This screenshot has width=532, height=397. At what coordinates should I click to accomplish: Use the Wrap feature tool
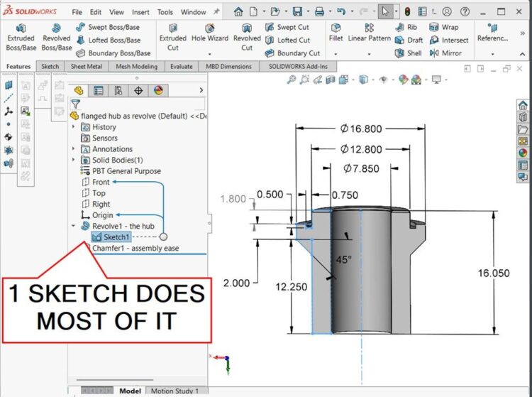pos(444,27)
